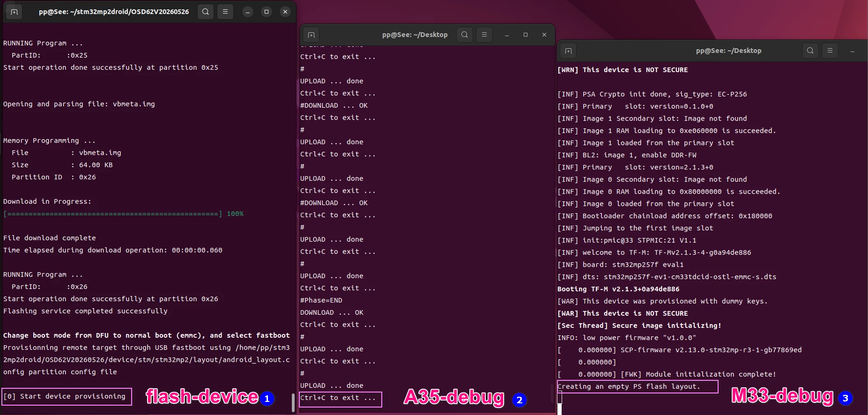Click 'Opening and parsing file: vbmeta.img' line

coord(79,104)
